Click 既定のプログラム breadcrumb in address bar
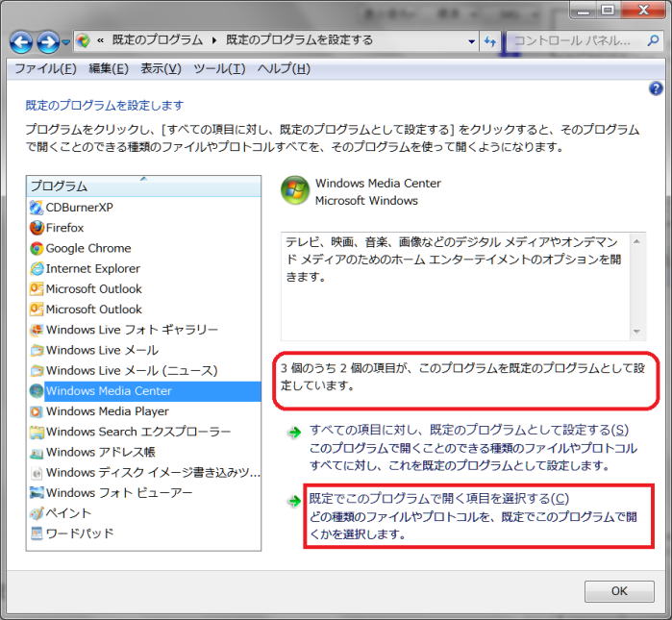This screenshot has height=620, width=672. (158, 40)
